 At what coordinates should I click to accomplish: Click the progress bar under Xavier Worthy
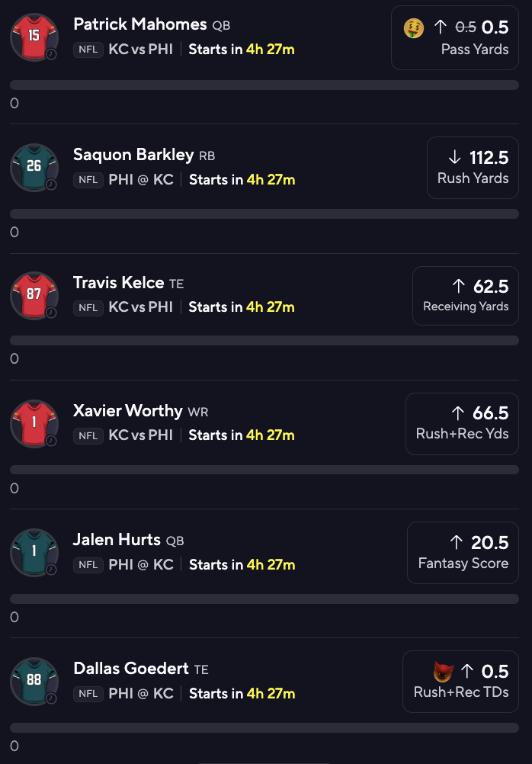pos(264,470)
